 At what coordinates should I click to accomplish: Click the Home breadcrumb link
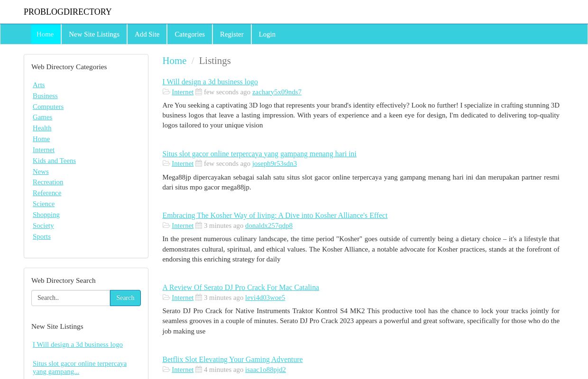click(x=175, y=61)
